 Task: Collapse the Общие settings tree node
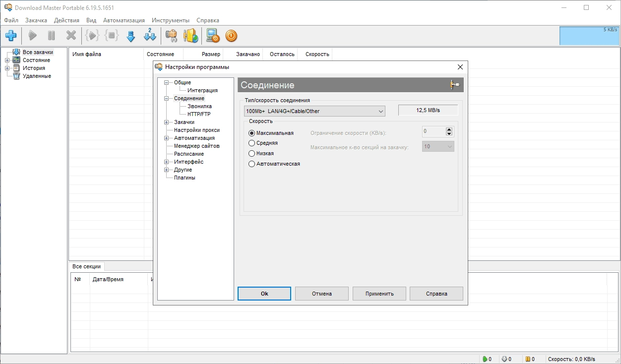coord(167,82)
